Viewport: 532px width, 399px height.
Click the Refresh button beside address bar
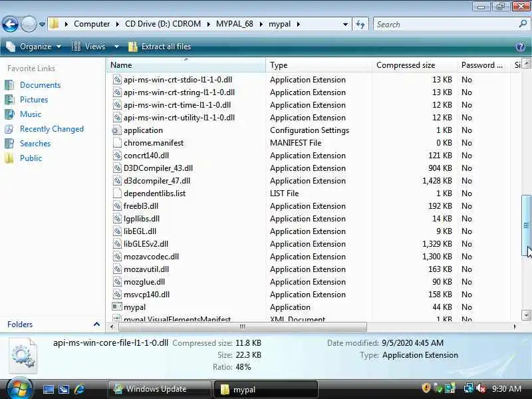coord(360,24)
